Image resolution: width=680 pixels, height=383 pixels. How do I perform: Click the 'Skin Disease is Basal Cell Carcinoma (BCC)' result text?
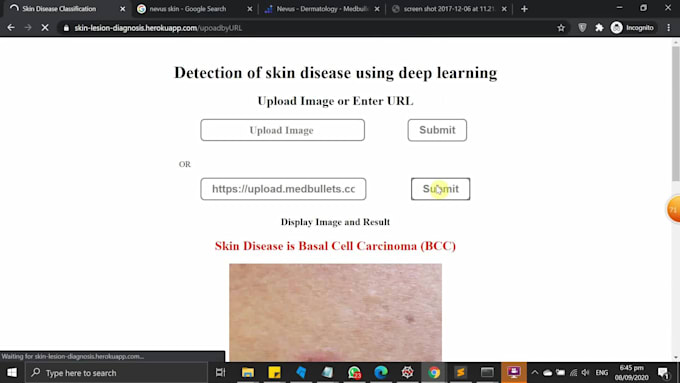[x=335, y=246]
